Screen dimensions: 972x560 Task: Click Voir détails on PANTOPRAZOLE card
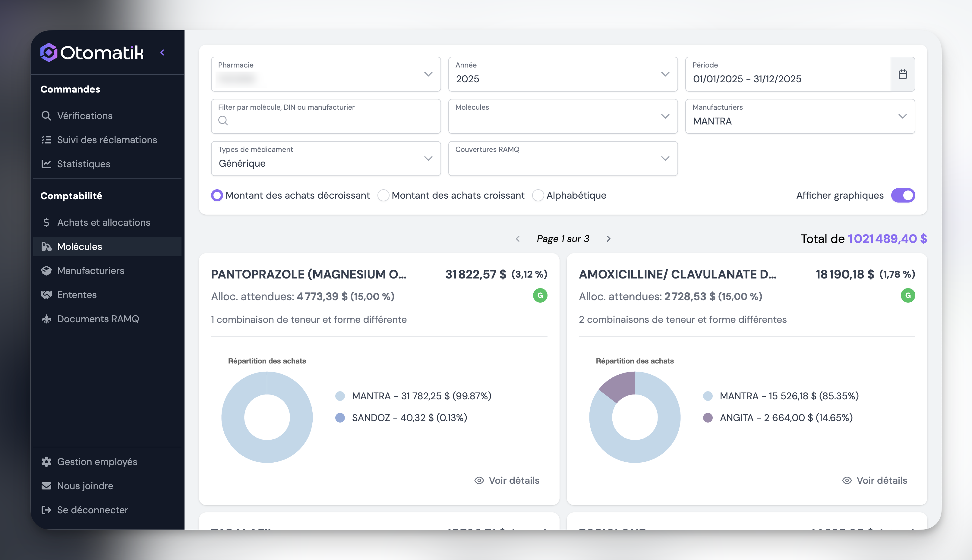pyautogui.click(x=507, y=480)
